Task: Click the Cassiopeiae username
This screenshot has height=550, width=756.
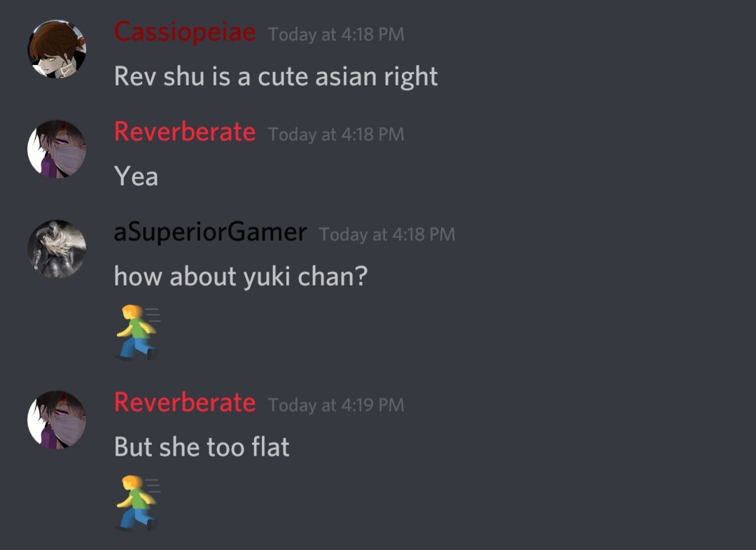Action: (185, 32)
